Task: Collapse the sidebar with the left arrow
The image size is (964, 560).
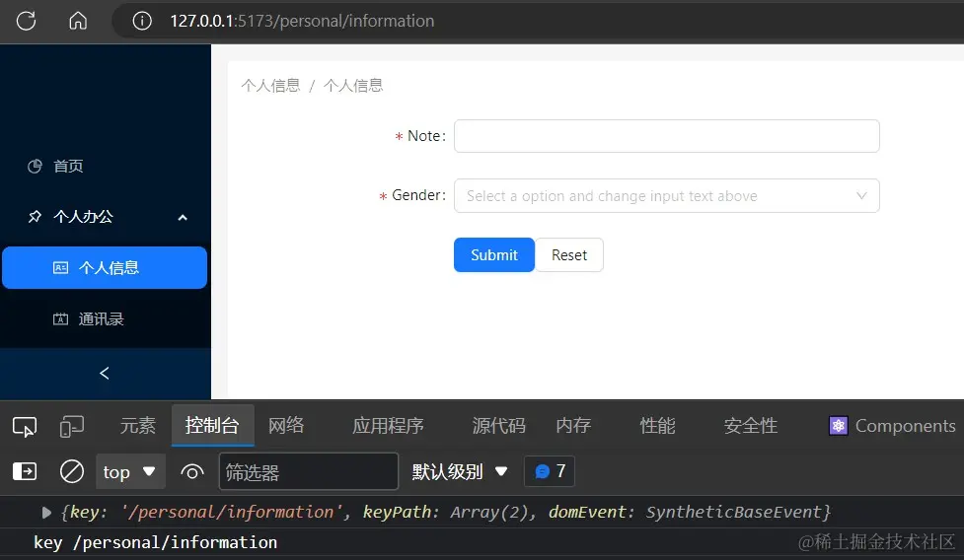Action: 105,374
